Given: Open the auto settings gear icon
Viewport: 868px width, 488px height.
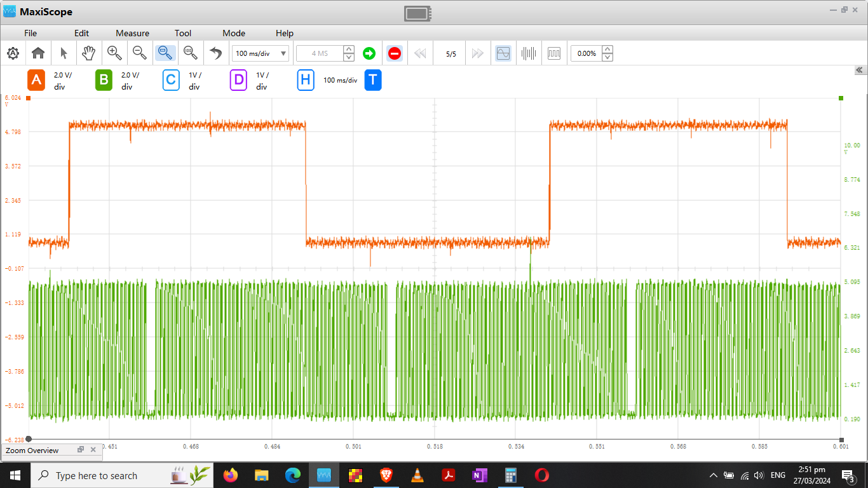Looking at the screenshot, I should pos(13,53).
